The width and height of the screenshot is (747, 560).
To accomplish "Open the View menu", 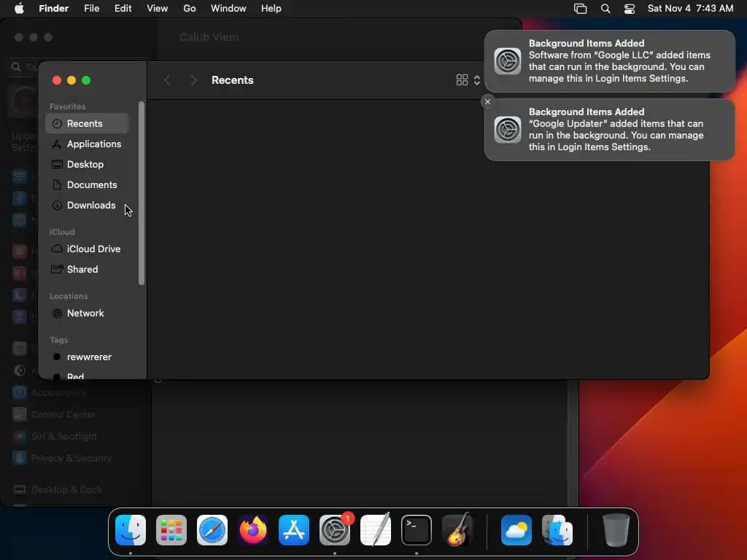I will pos(158,9).
